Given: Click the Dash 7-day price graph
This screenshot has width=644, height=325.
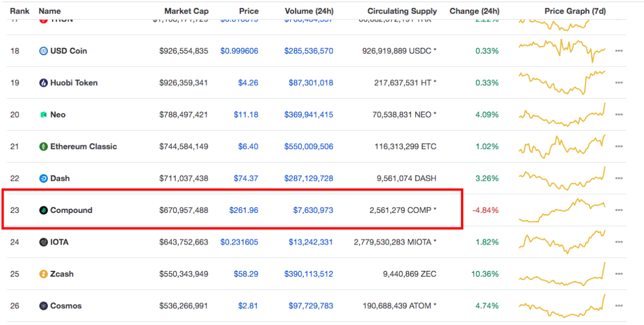Looking at the screenshot, I should tap(562, 178).
